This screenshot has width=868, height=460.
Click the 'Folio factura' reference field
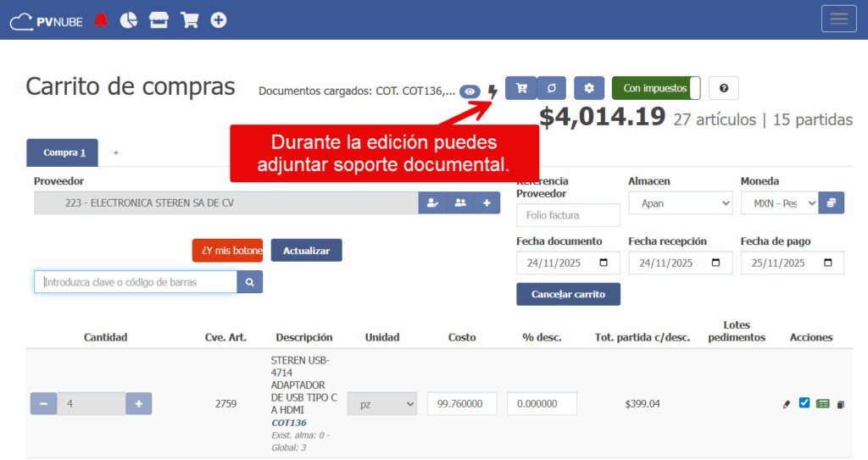point(568,215)
